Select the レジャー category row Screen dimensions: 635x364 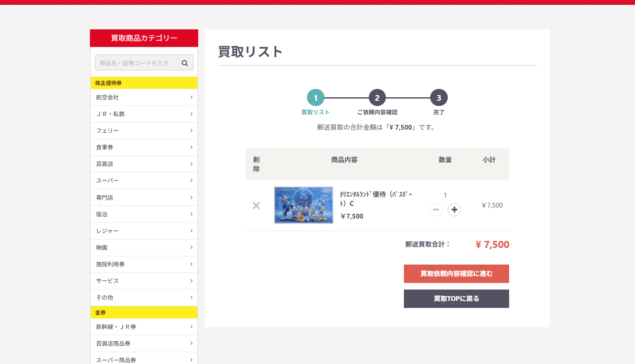point(144,231)
